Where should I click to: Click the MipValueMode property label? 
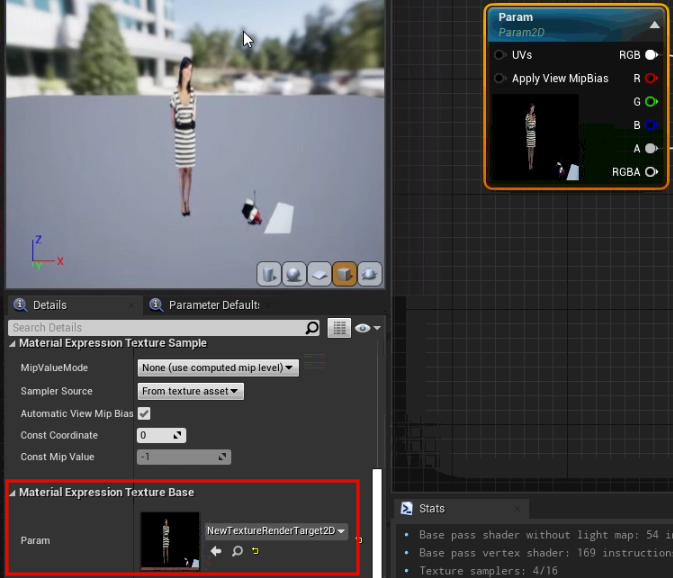54,368
